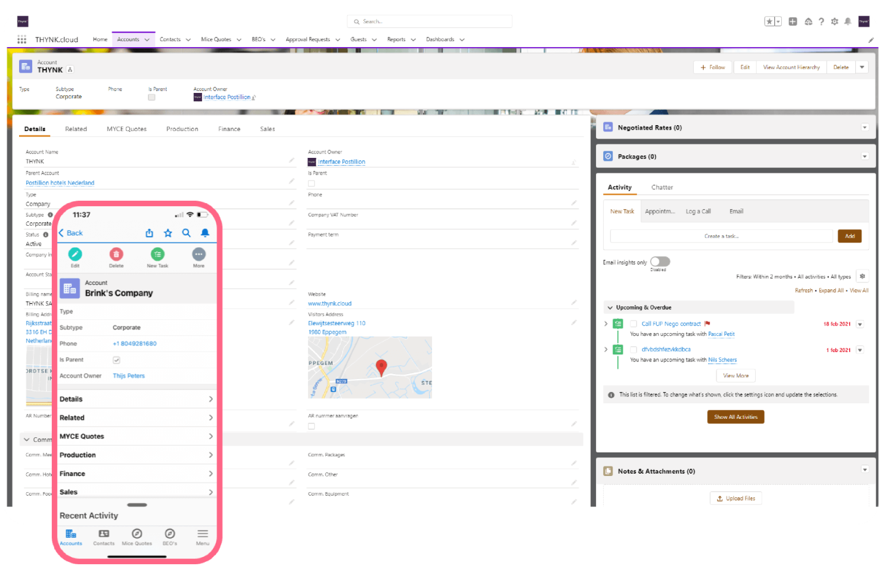Click the Trailhead guidance icon in header

(808, 21)
